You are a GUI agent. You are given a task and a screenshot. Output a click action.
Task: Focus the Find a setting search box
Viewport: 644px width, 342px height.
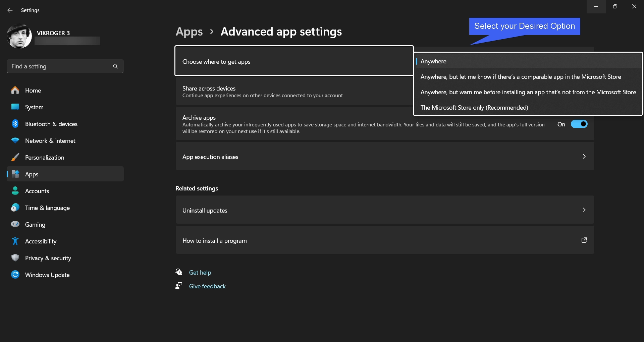tap(65, 66)
